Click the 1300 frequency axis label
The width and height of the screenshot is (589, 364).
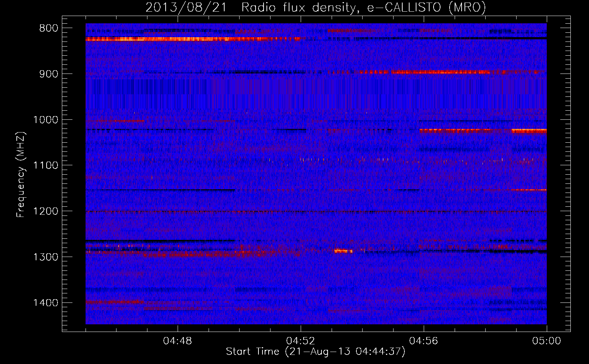[x=46, y=257]
